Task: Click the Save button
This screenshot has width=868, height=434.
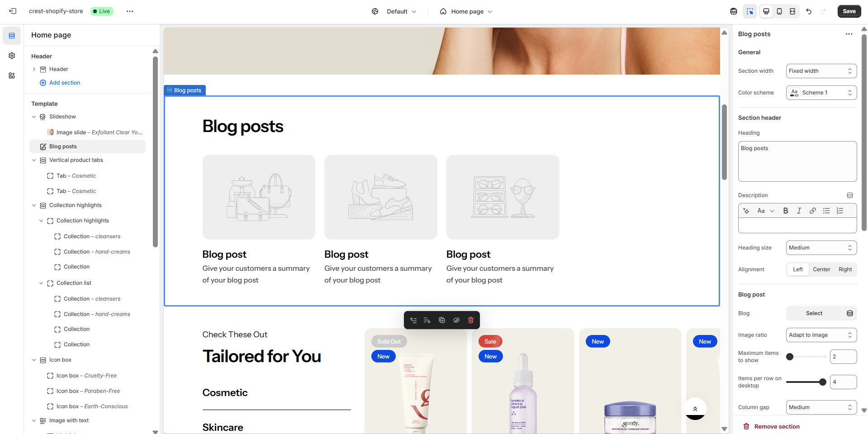Action: (x=849, y=11)
